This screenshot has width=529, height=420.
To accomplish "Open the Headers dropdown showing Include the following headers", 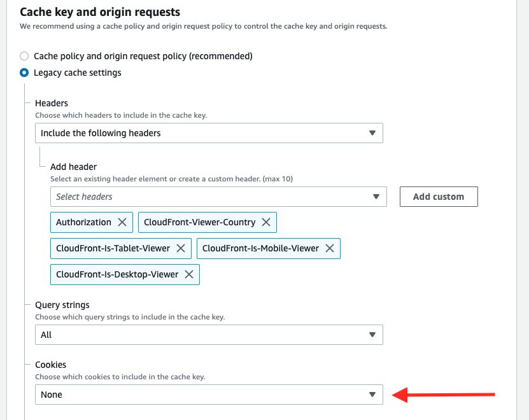I will point(209,133).
